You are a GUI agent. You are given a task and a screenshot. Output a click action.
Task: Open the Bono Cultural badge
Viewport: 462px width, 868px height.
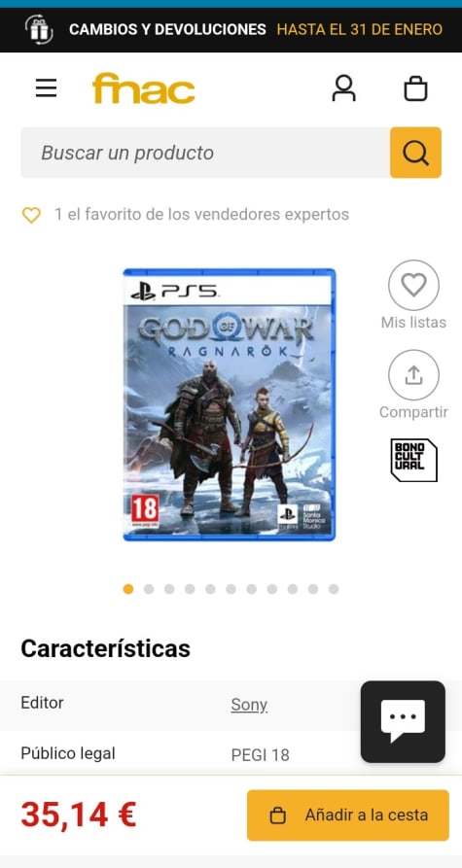pos(413,460)
